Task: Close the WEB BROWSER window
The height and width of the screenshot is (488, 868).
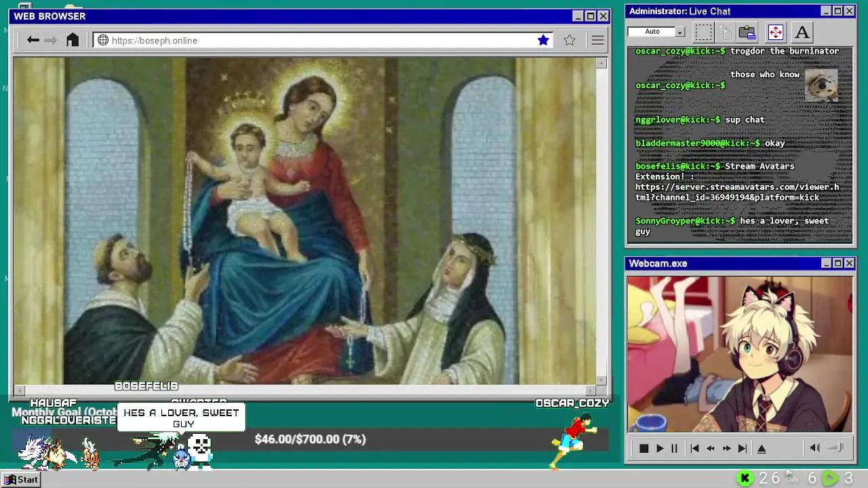Action: coord(603,16)
